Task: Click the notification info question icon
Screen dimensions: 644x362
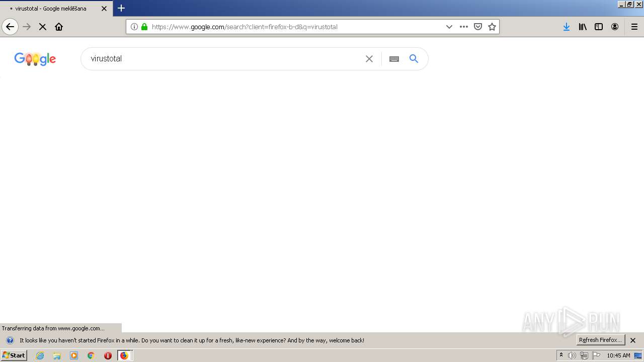Action: click(10, 340)
